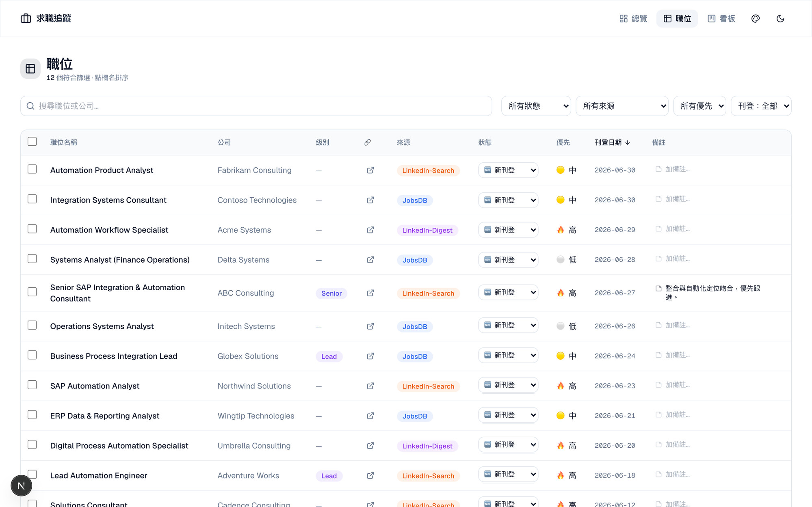Open external link for Integration Systems Consultant
The height and width of the screenshot is (507, 812).
(x=370, y=200)
